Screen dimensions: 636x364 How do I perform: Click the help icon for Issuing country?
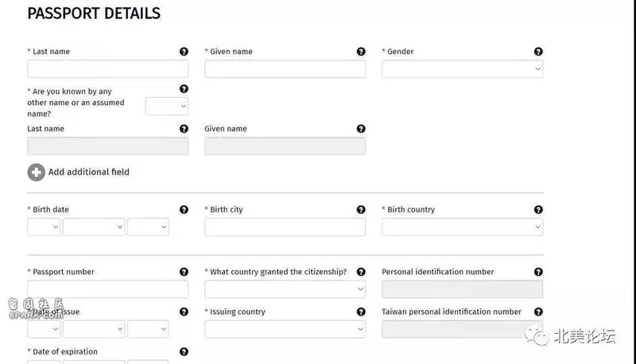pos(361,312)
